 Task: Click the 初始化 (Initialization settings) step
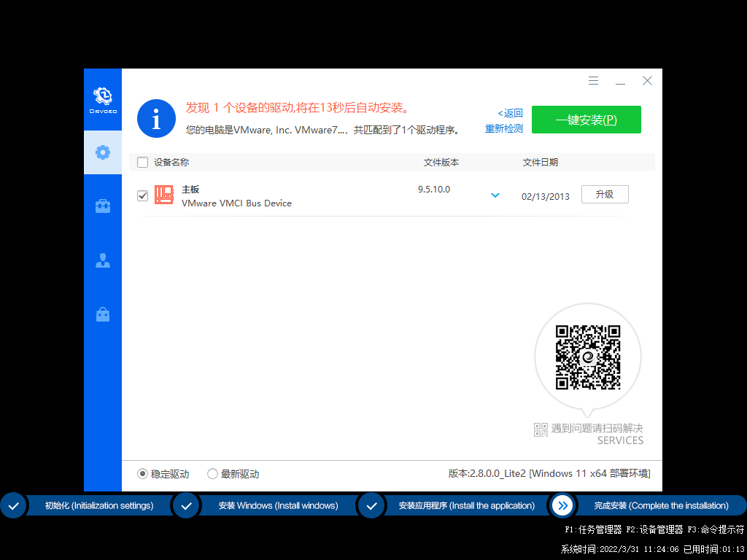tap(99, 506)
